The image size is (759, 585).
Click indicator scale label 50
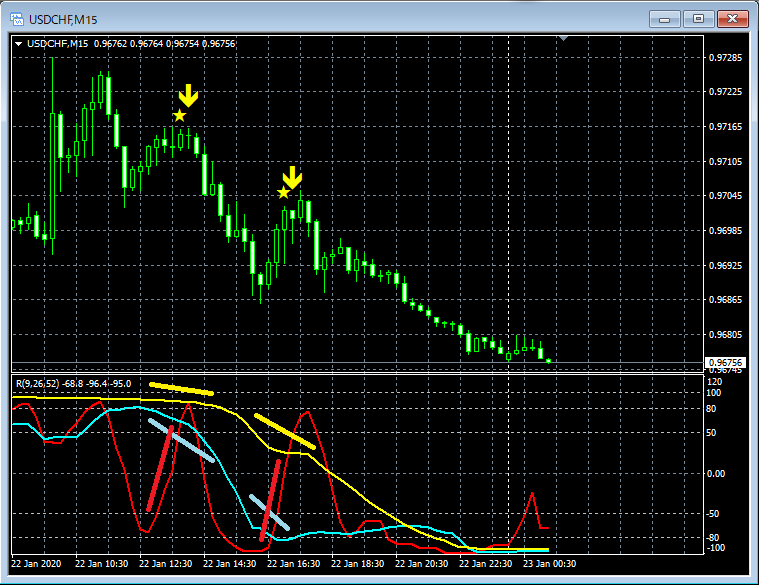711,433
